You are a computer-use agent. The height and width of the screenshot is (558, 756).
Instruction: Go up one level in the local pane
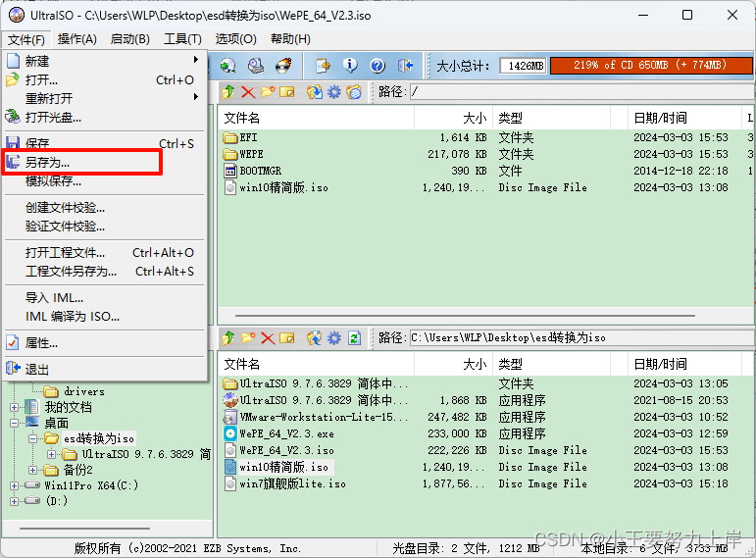click(228, 338)
